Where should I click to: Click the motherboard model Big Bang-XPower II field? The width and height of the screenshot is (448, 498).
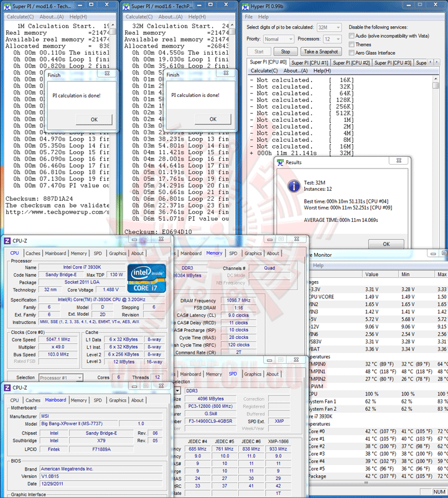coord(79,423)
